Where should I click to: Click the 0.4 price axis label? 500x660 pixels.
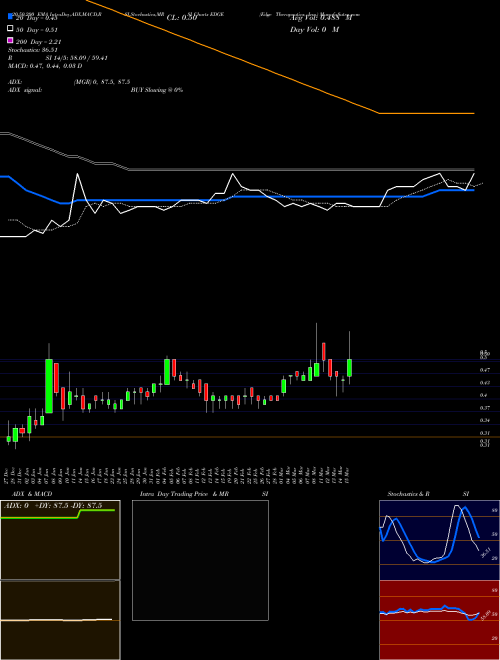click(x=483, y=395)
